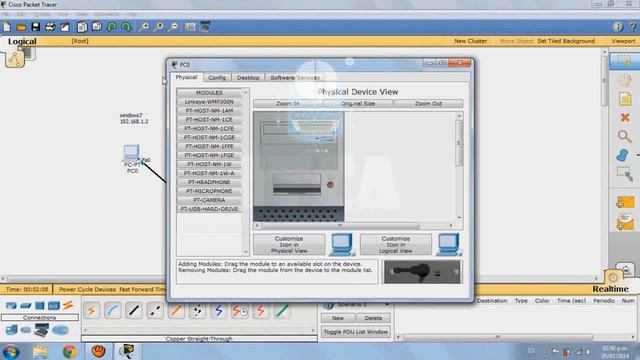Open file using the folder toolbar icon
The image size is (640, 360).
pyautogui.click(x=21, y=27)
